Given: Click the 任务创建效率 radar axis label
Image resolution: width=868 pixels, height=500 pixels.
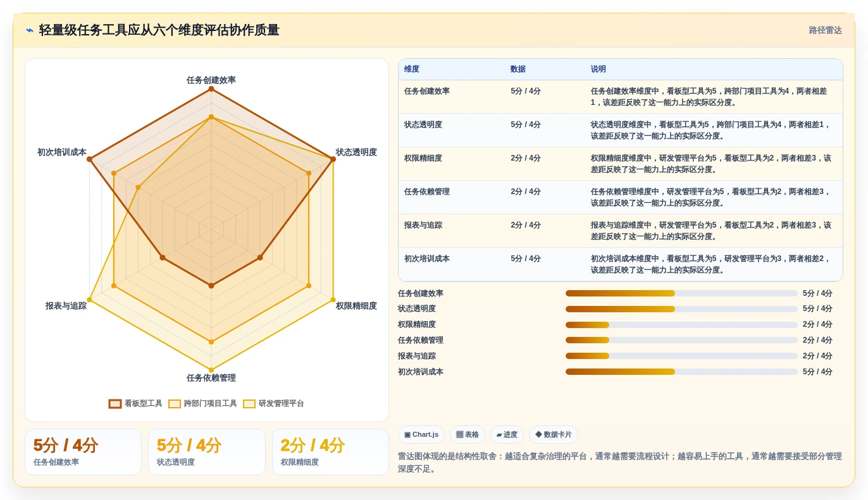Looking at the screenshot, I should pos(211,80).
